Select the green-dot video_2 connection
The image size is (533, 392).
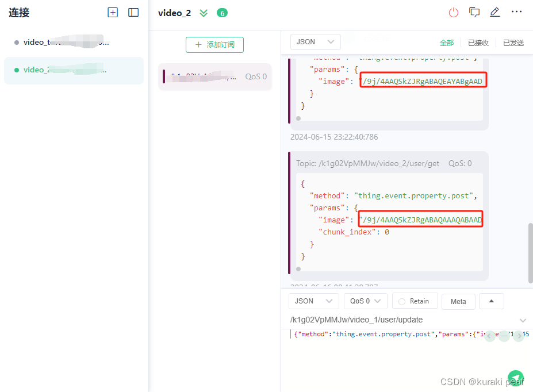pyautogui.click(x=74, y=70)
